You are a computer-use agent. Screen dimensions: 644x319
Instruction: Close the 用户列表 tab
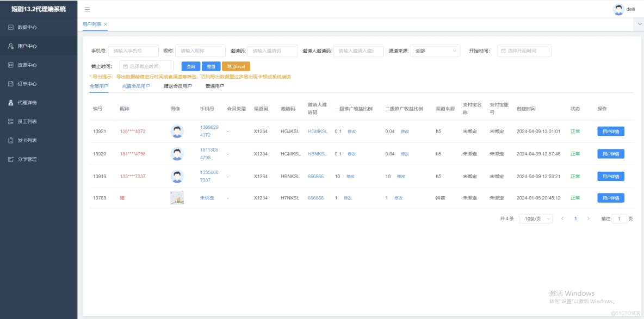(106, 24)
